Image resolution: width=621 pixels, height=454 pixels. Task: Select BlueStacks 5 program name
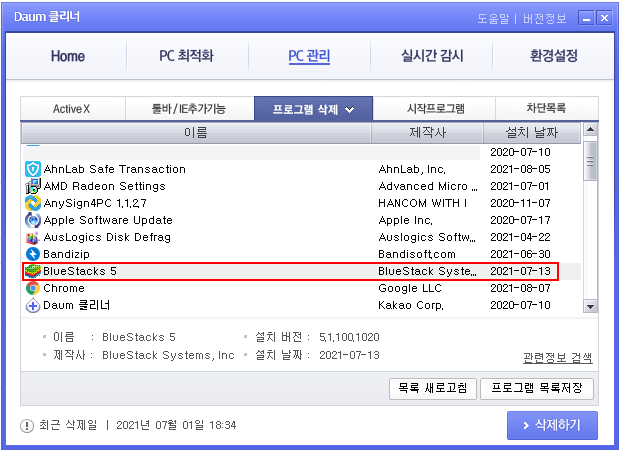[x=80, y=271]
